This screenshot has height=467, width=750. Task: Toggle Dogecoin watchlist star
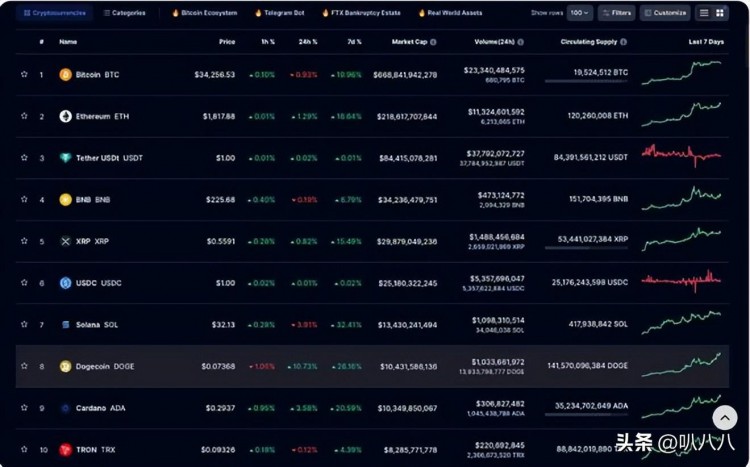pos(24,366)
